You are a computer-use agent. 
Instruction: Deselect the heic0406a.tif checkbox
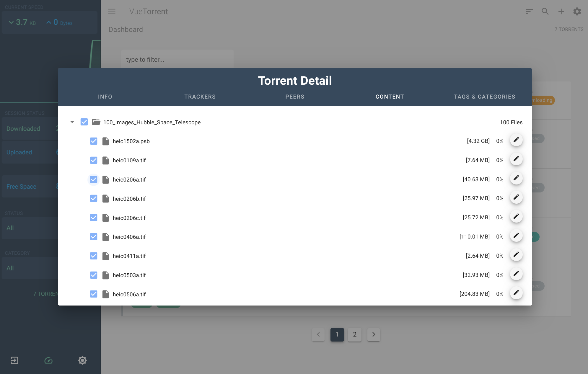pyautogui.click(x=94, y=237)
